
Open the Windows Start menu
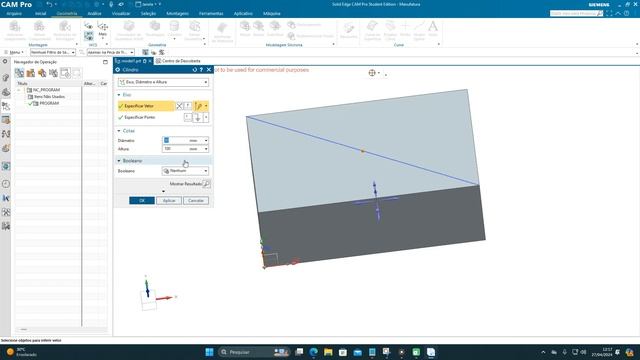point(209,352)
